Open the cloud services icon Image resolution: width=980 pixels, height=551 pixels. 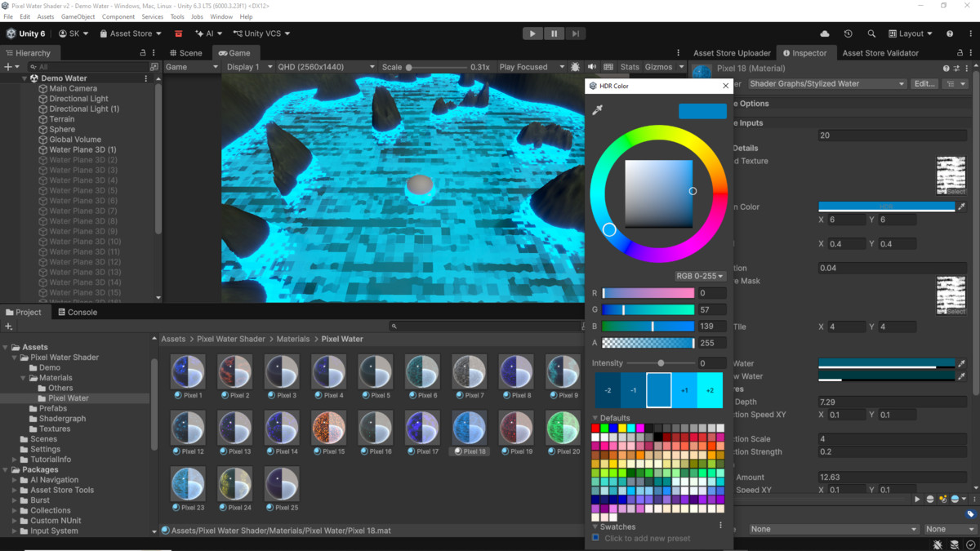point(825,33)
